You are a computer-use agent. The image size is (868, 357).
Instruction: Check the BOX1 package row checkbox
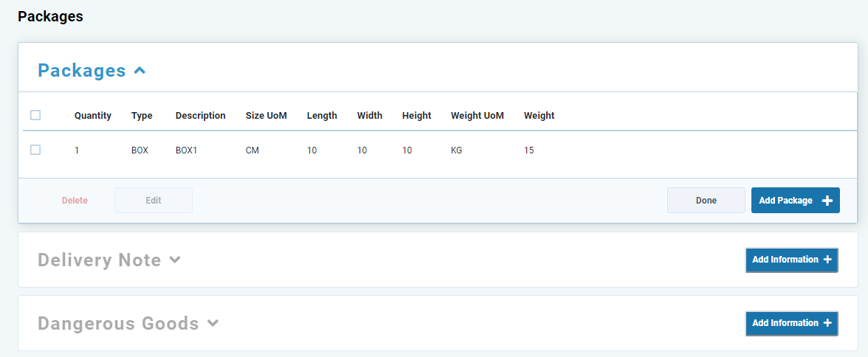(35, 150)
